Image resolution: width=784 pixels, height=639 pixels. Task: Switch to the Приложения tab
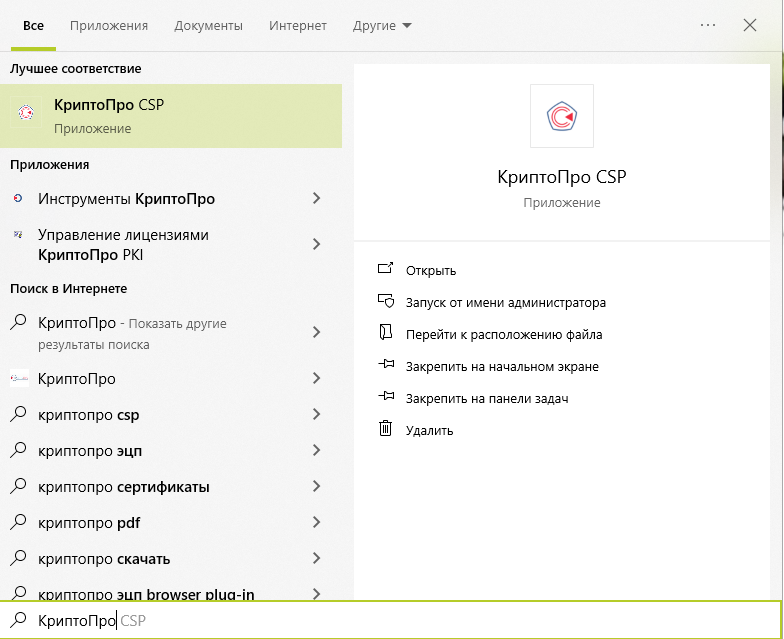[109, 26]
